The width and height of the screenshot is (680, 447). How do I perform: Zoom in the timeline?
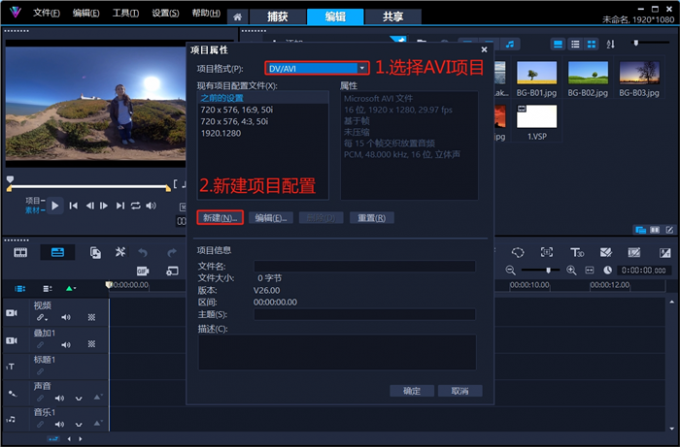point(571,271)
